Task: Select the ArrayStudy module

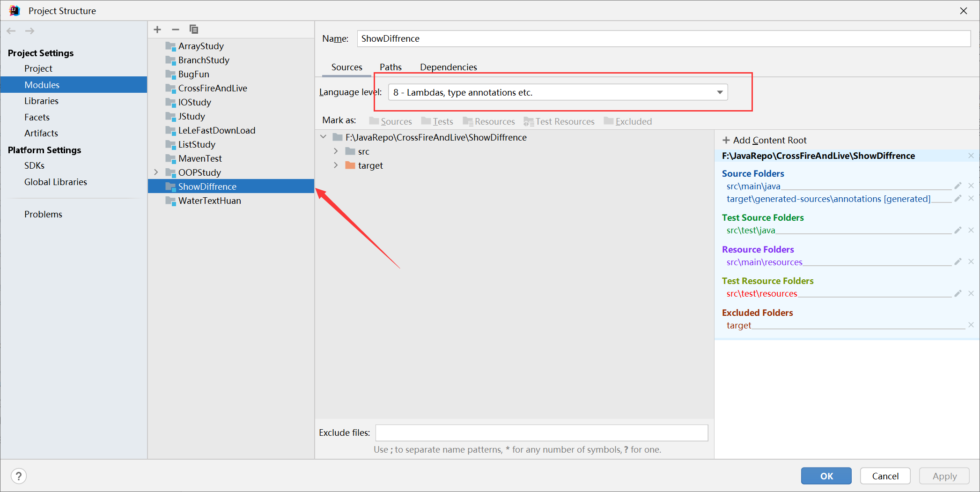Action: click(201, 46)
